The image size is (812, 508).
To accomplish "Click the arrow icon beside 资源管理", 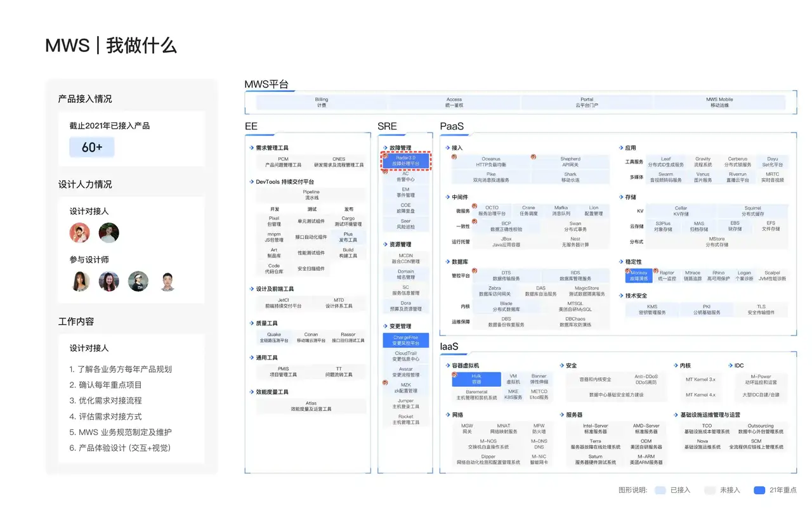I will 384,244.
